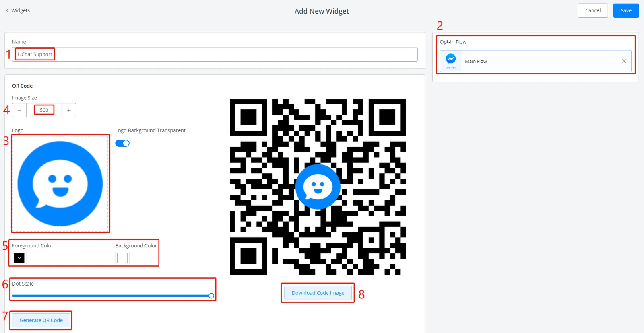This screenshot has height=333, width=644.
Task: Click the UChat logo upload area
Action: 60,183
